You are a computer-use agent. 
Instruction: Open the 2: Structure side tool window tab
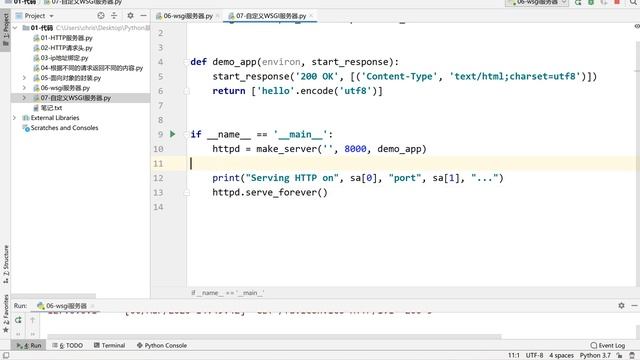click(5, 264)
